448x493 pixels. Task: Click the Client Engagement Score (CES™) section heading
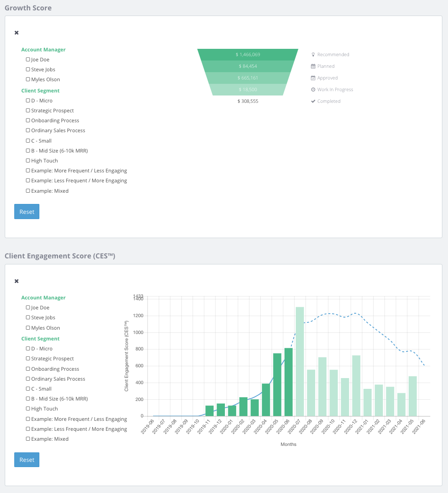[x=60, y=256]
